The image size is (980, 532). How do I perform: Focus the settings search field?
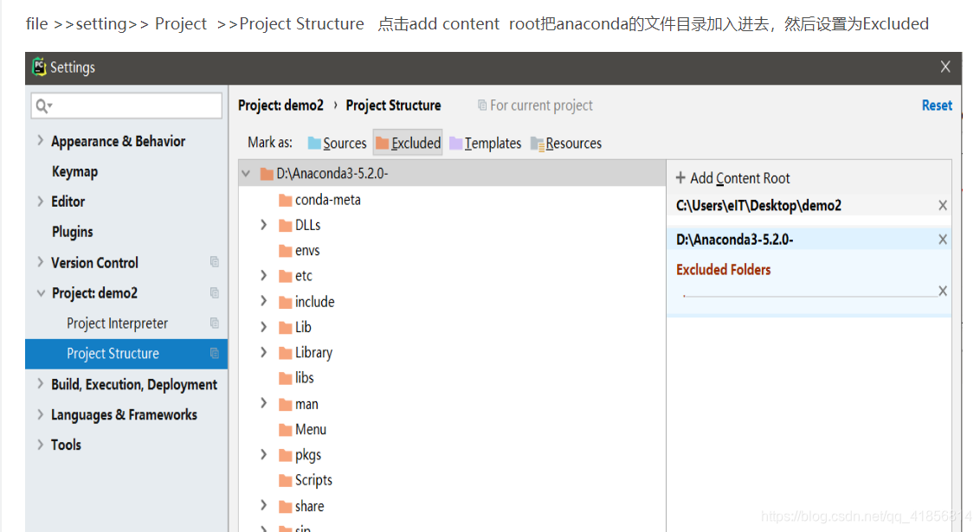point(126,106)
